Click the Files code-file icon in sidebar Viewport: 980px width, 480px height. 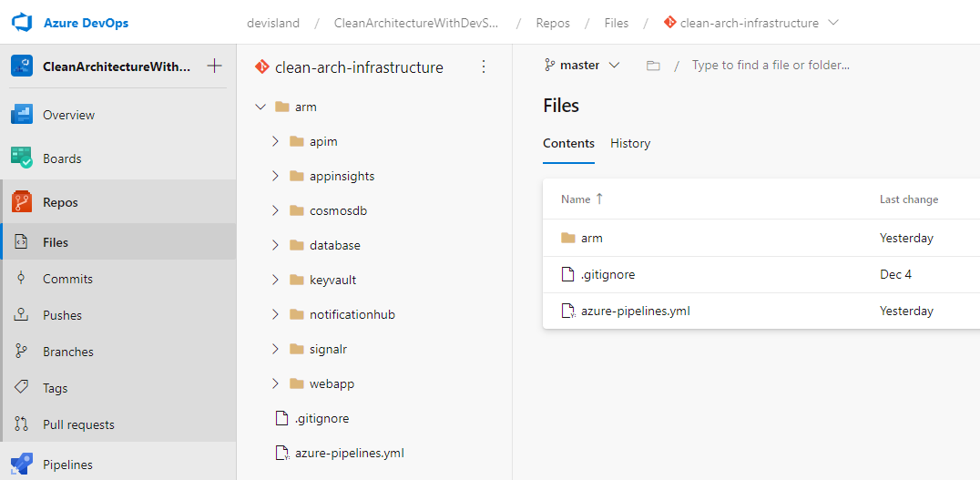click(x=21, y=242)
